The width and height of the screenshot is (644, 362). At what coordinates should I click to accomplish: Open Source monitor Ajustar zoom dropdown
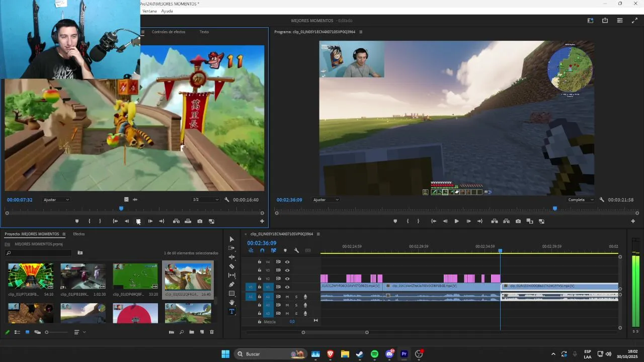(56, 200)
